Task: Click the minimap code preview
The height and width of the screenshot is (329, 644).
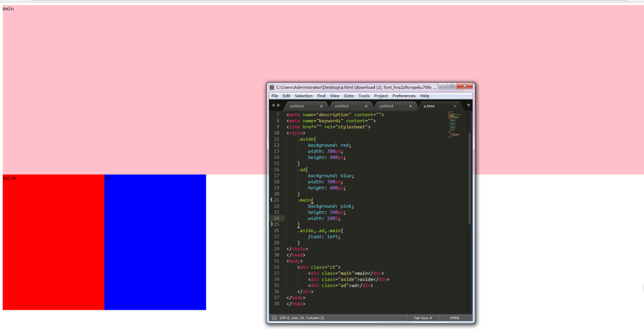Action: pos(454,125)
